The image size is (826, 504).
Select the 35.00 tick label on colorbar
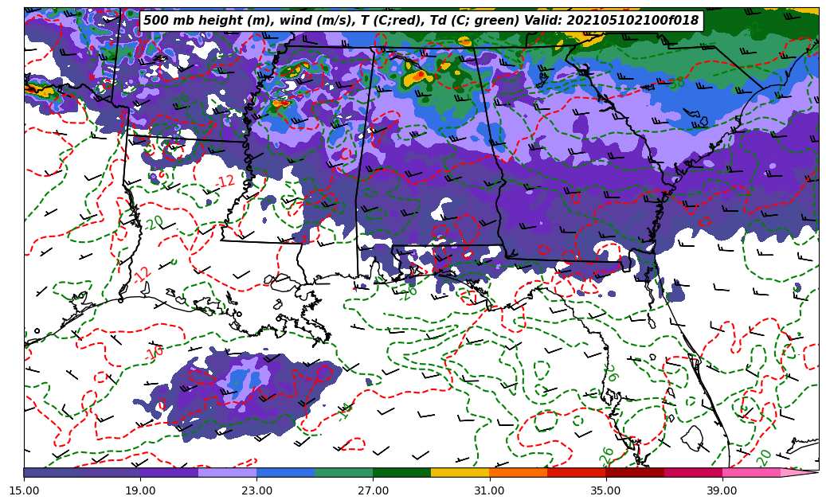point(605,491)
